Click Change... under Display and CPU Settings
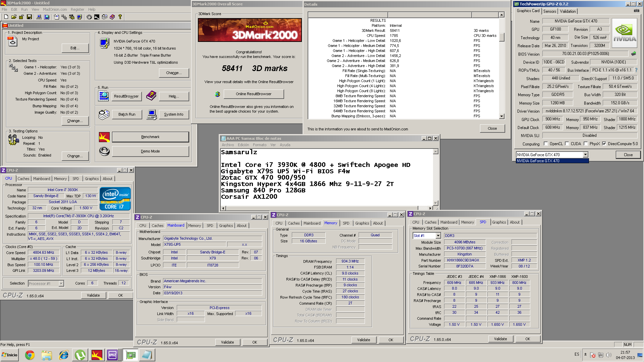The width and height of the screenshot is (644, 362). (174, 73)
